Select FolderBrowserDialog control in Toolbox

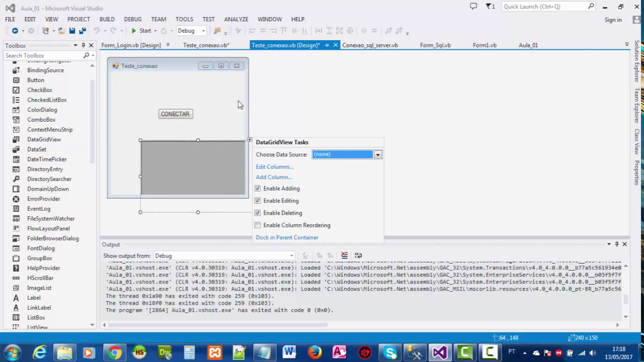click(x=53, y=238)
